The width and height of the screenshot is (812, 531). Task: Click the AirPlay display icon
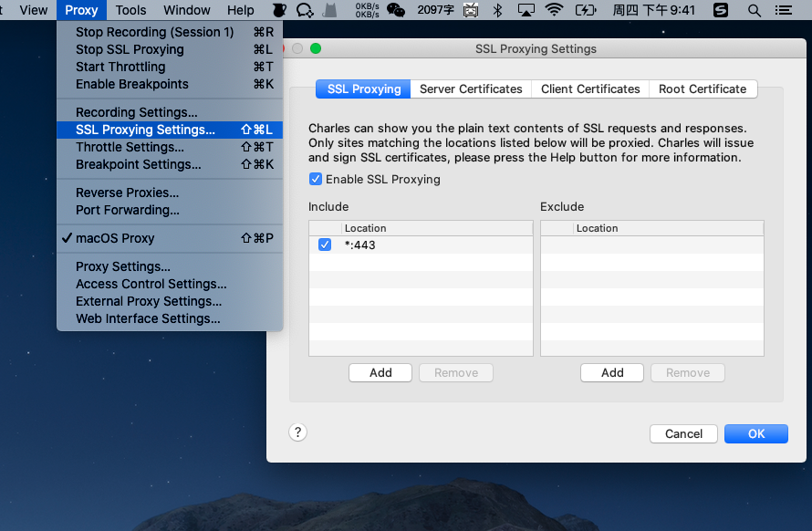[526, 10]
